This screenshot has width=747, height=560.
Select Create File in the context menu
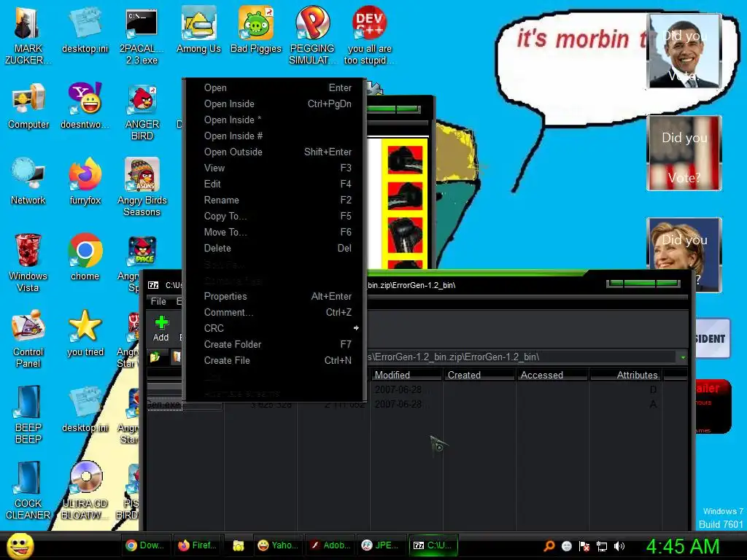pyautogui.click(x=278, y=360)
